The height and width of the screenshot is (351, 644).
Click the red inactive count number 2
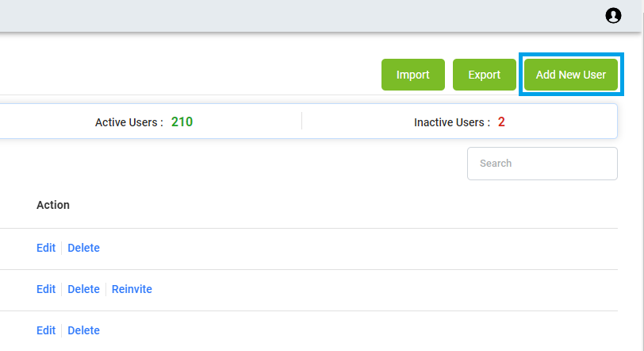tap(501, 122)
